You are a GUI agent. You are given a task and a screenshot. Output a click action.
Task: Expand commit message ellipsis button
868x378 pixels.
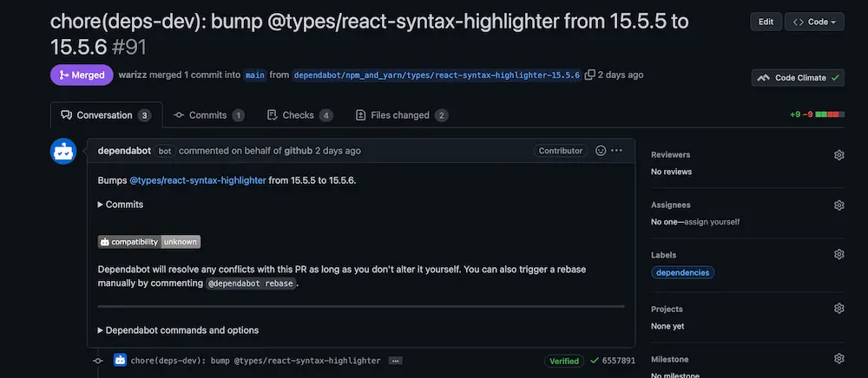pyautogui.click(x=395, y=361)
